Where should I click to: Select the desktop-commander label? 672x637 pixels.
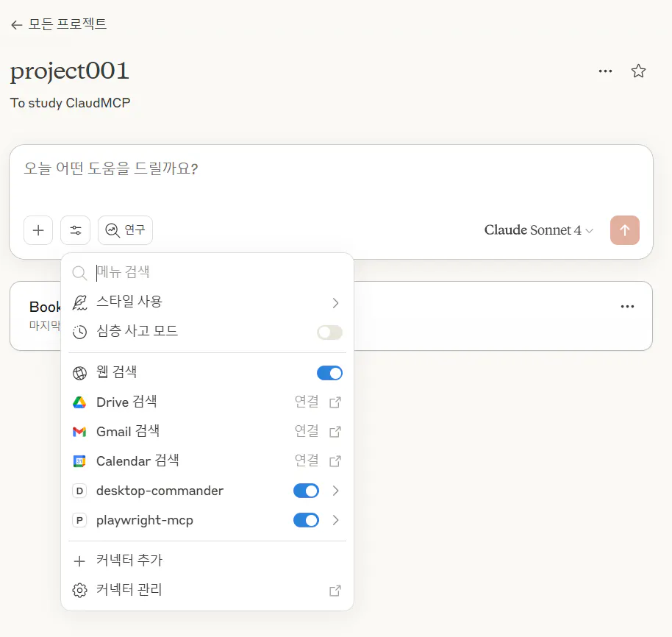pos(160,491)
